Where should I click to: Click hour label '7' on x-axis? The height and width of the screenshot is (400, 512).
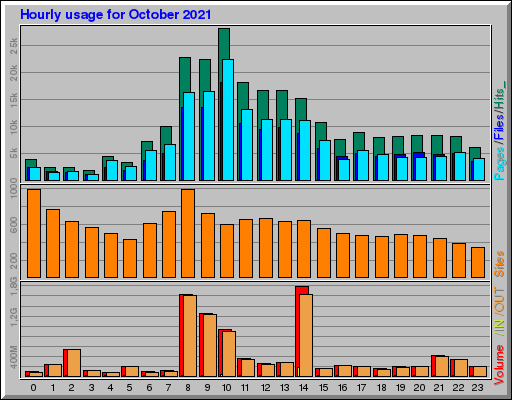(x=168, y=388)
